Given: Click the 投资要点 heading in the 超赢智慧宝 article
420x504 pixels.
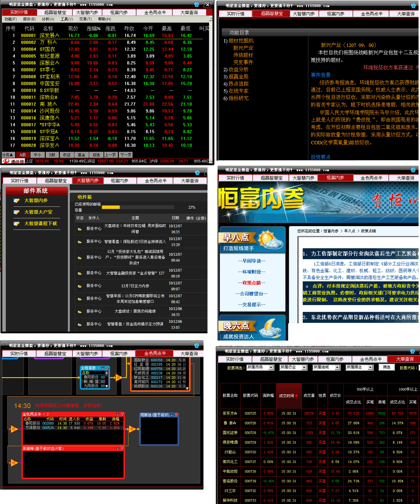Looking at the screenshot, I should pos(321,157).
